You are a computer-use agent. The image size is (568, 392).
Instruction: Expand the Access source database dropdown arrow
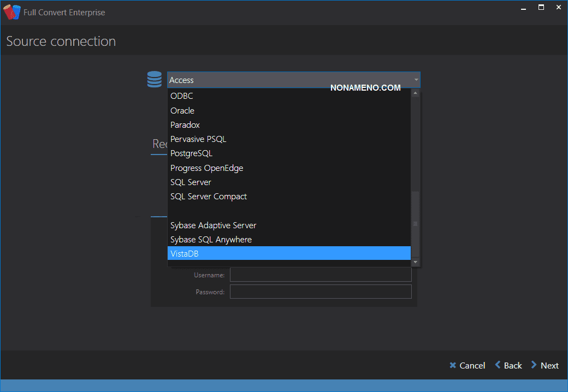[x=416, y=80]
